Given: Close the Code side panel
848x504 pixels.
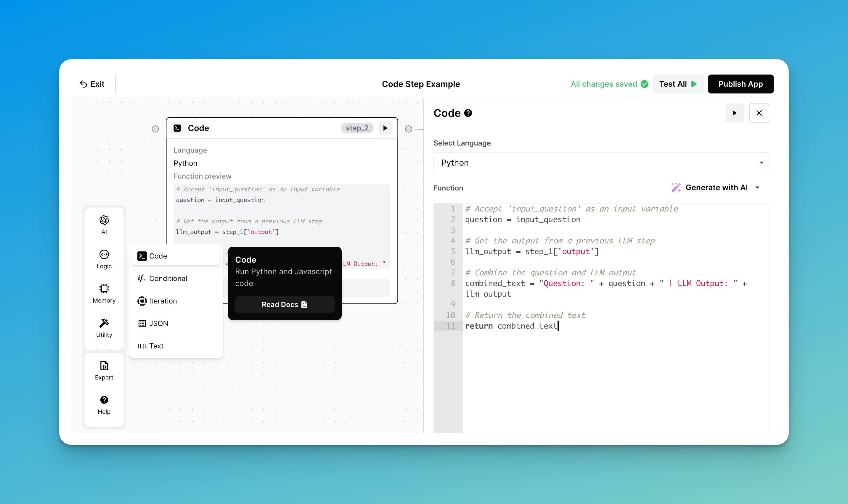Looking at the screenshot, I should [x=759, y=113].
